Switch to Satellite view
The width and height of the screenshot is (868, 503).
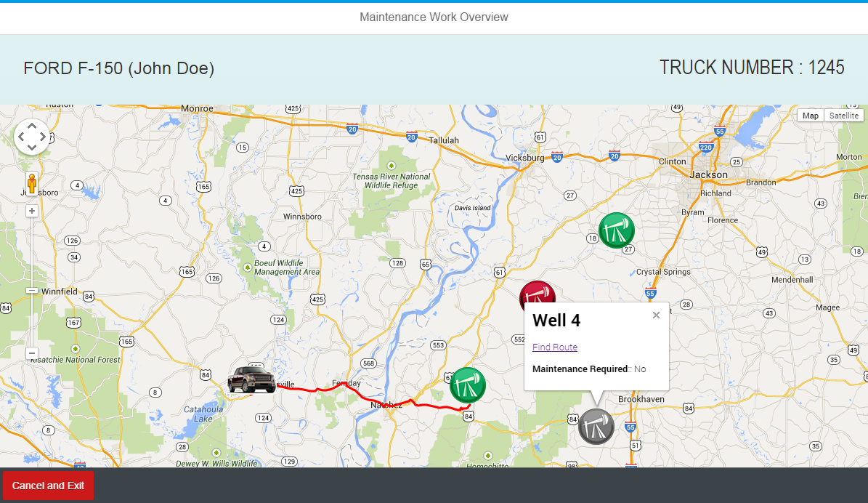click(843, 116)
